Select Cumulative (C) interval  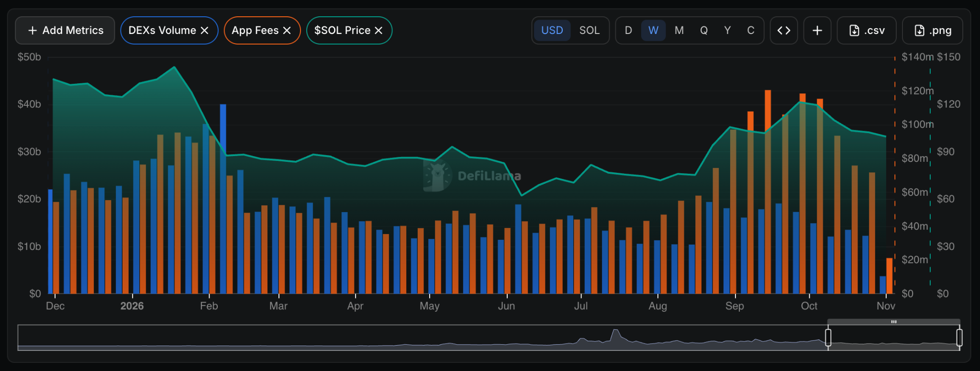(751, 31)
